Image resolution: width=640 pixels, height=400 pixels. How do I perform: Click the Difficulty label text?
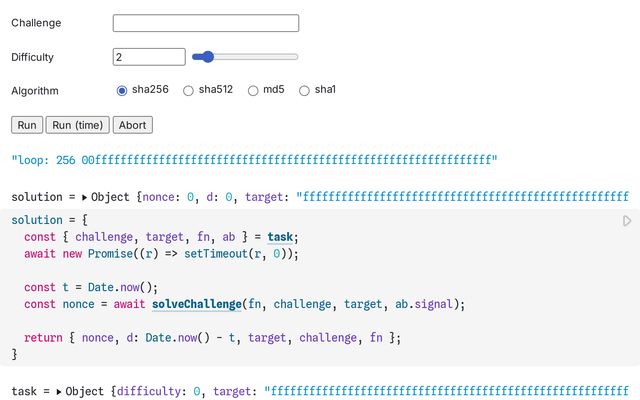(x=33, y=57)
